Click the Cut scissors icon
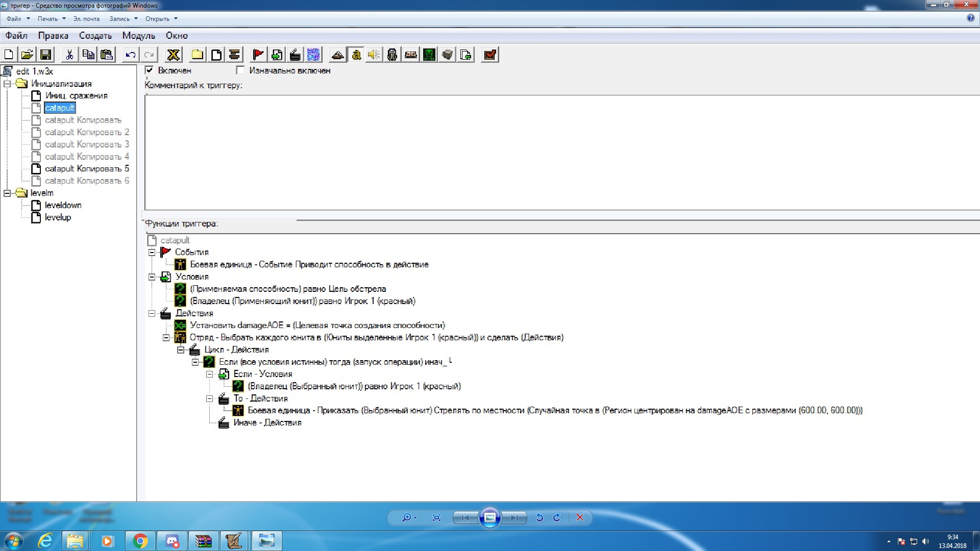 (69, 55)
